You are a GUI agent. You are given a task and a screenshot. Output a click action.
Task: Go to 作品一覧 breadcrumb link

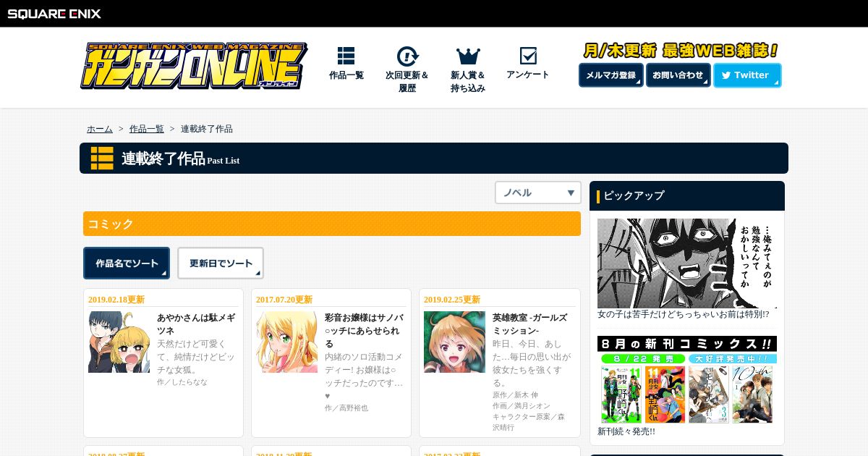(x=147, y=129)
